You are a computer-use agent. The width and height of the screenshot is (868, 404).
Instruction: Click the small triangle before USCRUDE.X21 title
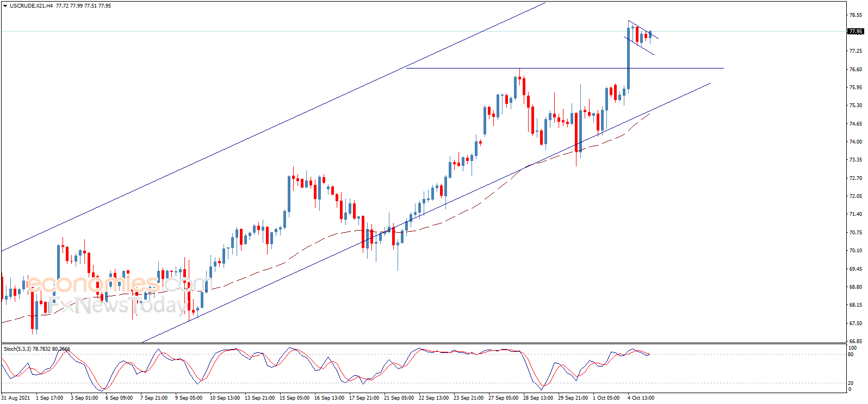(5, 6)
